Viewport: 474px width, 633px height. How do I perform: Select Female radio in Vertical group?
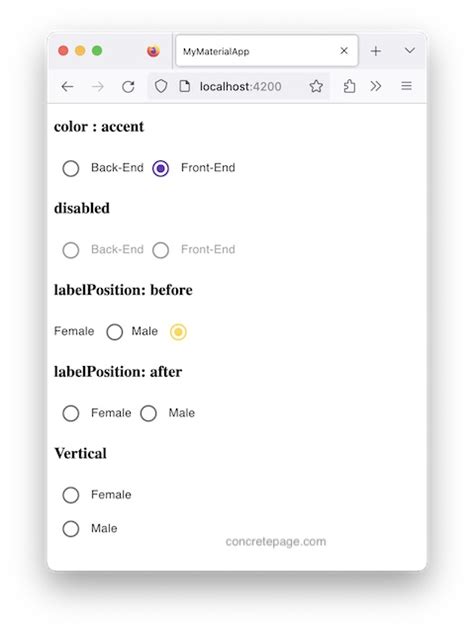coord(71,495)
